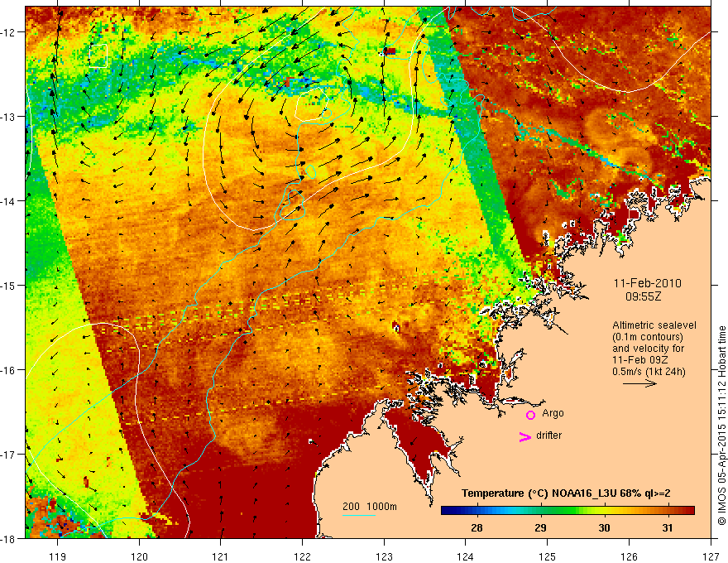Image resolution: width=728 pixels, height=563 pixels.
Task: Click the colorbar value 31
Action: 667,528
